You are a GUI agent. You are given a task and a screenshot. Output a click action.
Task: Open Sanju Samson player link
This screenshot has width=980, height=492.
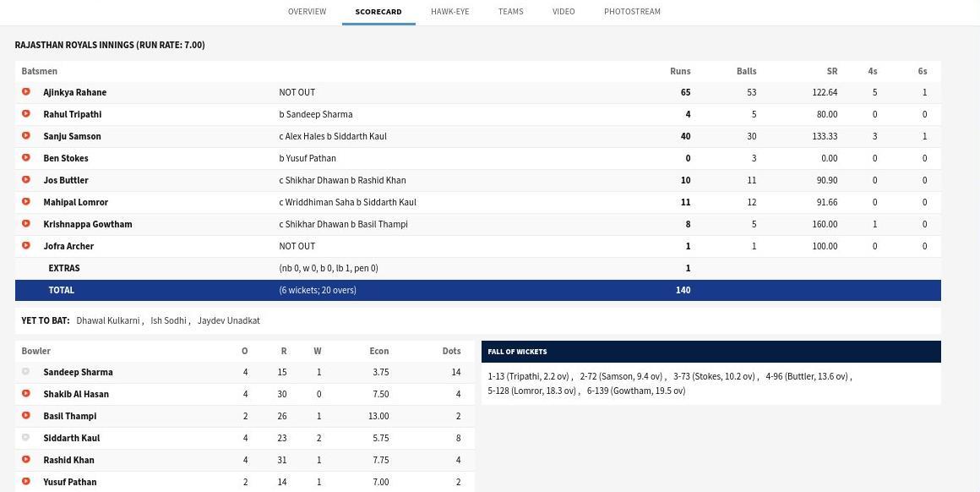(72, 136)
